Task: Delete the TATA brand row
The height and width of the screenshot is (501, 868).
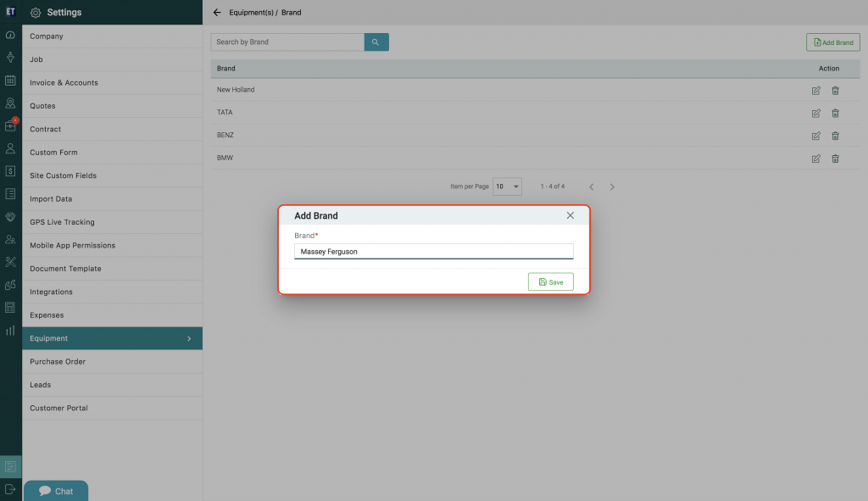Action: [835, 113]
